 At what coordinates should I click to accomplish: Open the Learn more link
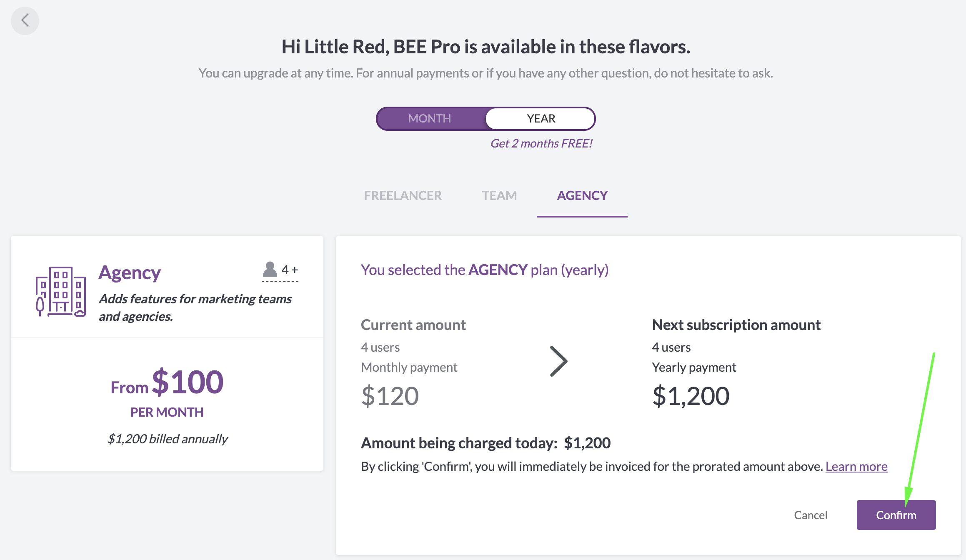[856, 466]
